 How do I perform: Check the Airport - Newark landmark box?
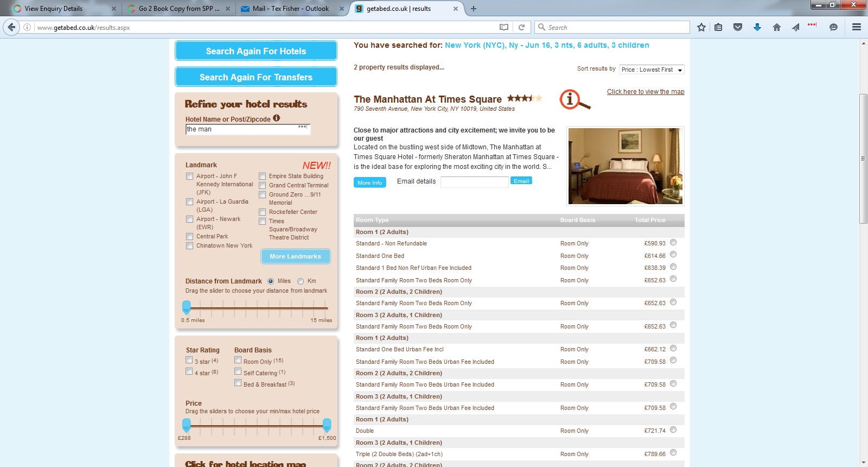189,219
